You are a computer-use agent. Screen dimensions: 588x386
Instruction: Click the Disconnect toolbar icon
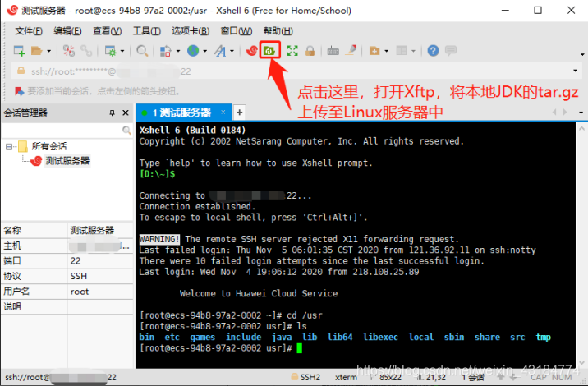(x=69, y=51)
